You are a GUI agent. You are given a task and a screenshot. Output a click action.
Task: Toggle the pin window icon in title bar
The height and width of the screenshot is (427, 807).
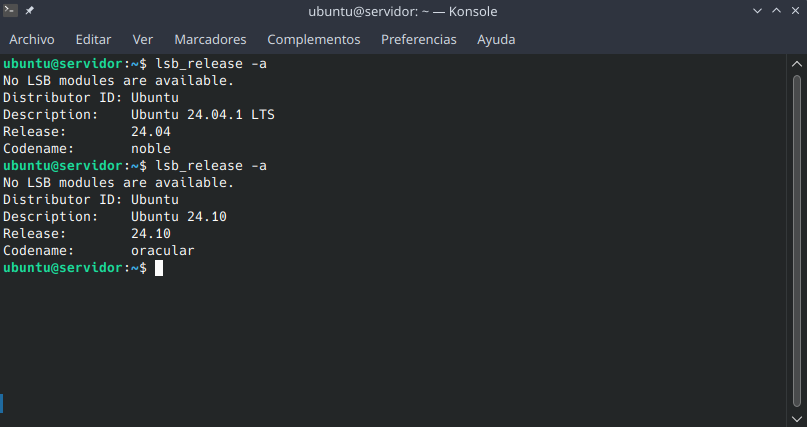coord(29,10)
